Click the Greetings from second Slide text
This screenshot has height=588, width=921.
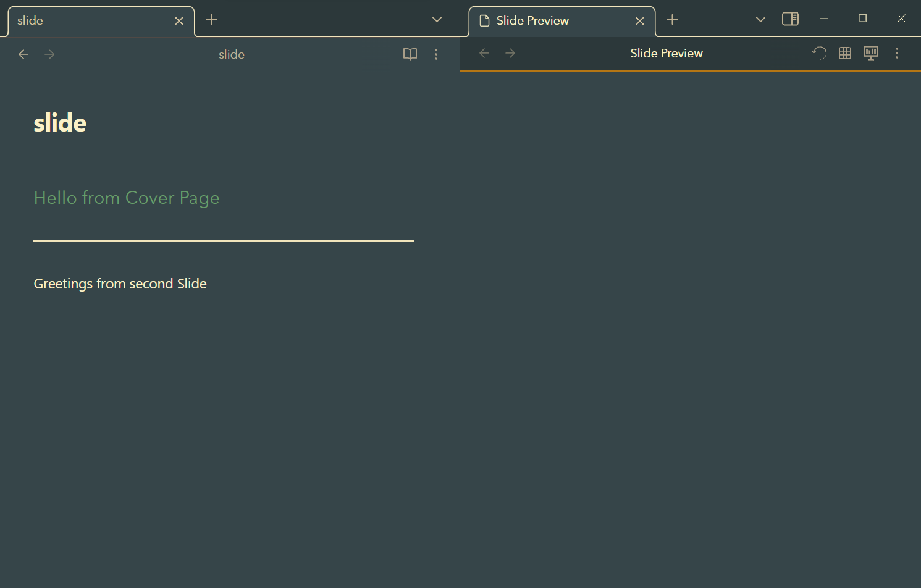120,283
